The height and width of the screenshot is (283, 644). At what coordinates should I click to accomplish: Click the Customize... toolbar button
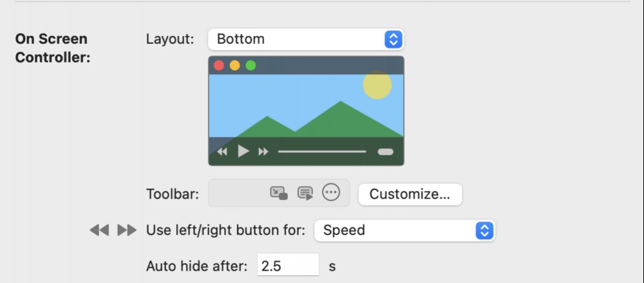(x=410, y=194)
